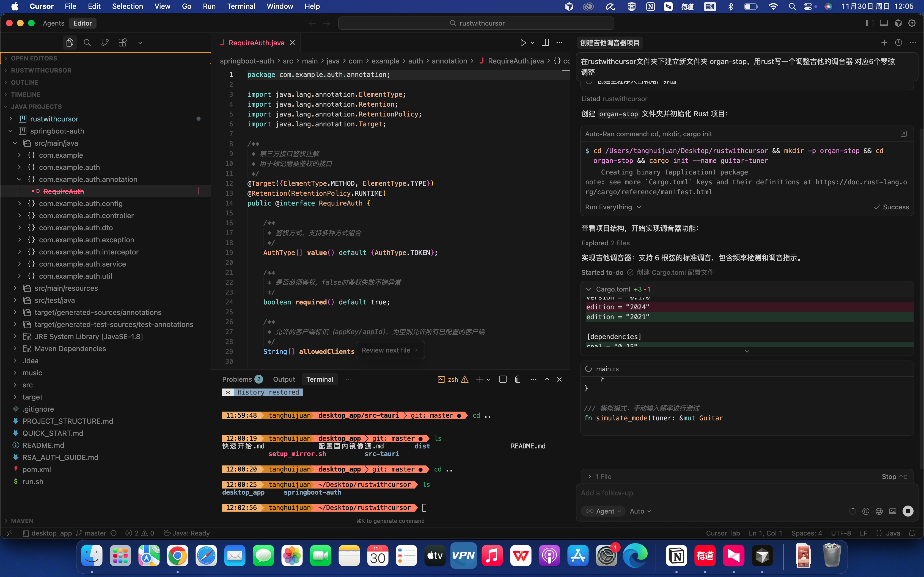The image size is (924, 577).
Task: Toggle the bottom panel layout icon
Action: coord(884,23)
